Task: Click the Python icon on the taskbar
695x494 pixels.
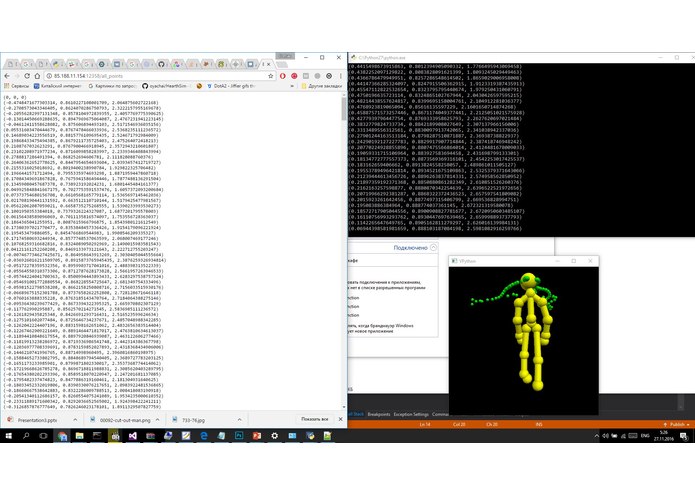Action: pos(310,436)
